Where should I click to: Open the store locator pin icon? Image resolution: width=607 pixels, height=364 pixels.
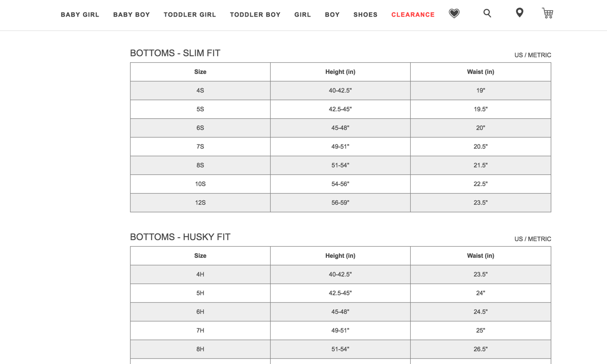519,13
